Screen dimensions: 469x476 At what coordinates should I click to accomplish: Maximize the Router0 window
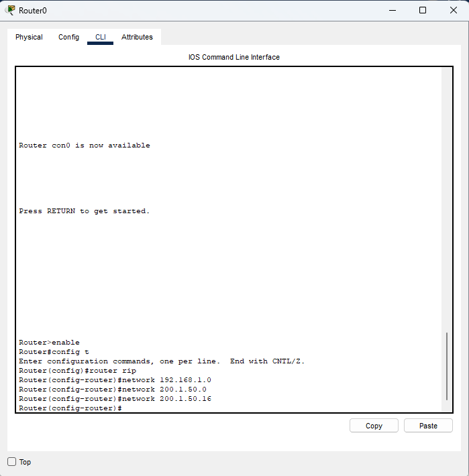coord(423,10)
